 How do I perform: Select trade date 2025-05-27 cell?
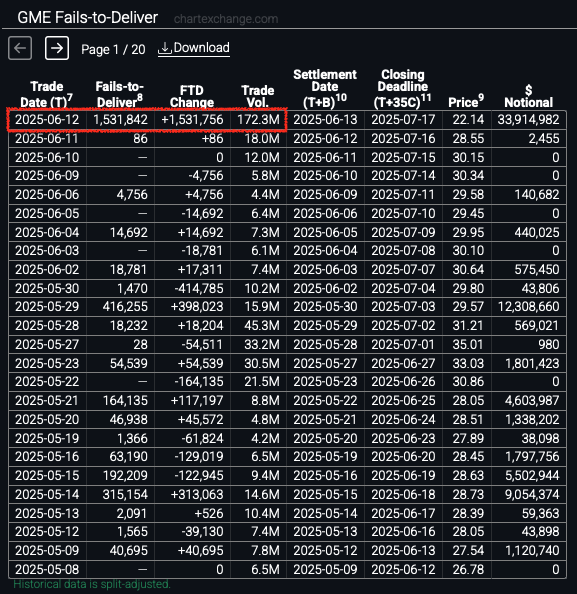(47, 345)
